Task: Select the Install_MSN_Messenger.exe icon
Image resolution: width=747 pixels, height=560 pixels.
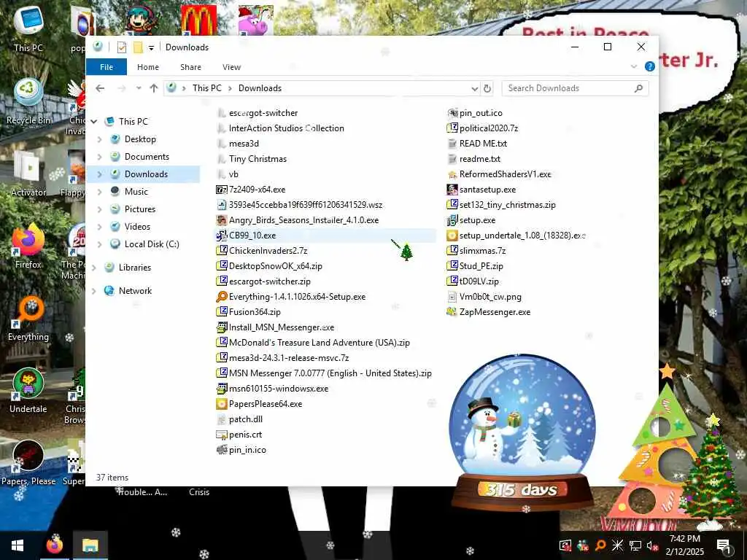Action: pos(222,327)
